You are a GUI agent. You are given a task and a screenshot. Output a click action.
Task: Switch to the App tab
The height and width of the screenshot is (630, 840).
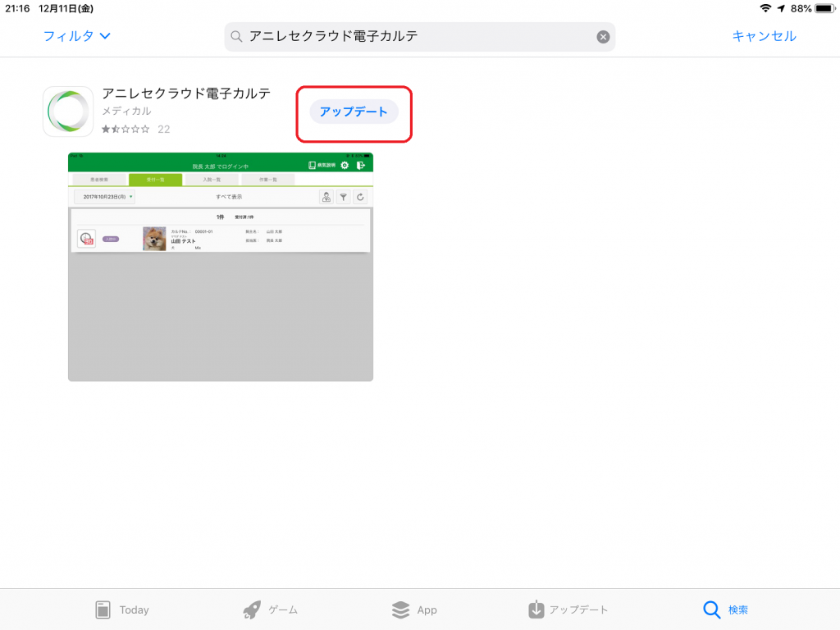point(414,609)
